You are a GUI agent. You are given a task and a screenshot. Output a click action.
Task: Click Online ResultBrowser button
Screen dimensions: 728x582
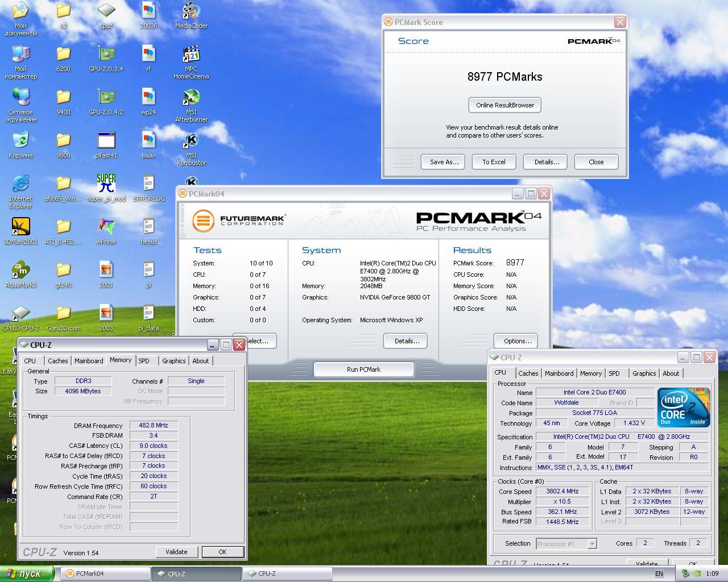505,105
